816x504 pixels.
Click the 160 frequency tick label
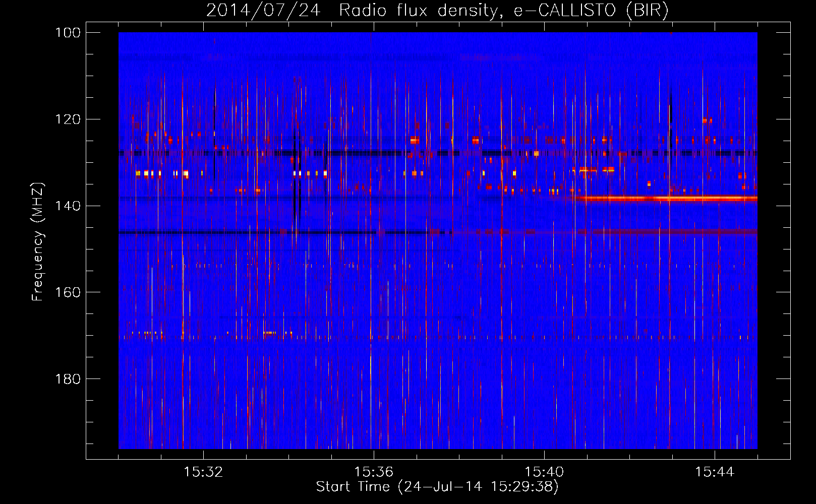pyautogui.click(x=68, y=292)
